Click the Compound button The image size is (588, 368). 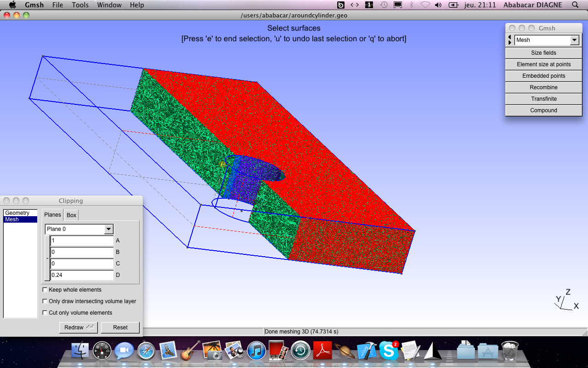pos(543,110)
